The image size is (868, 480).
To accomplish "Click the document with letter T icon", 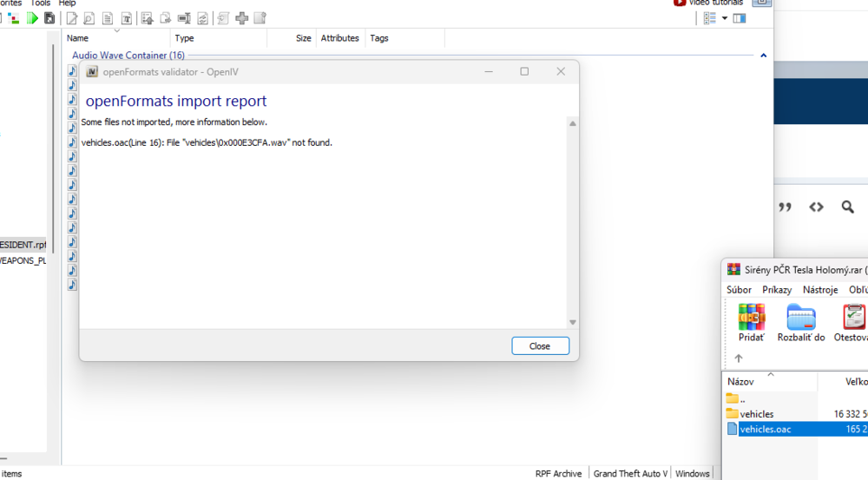I will tap(127, 18).
